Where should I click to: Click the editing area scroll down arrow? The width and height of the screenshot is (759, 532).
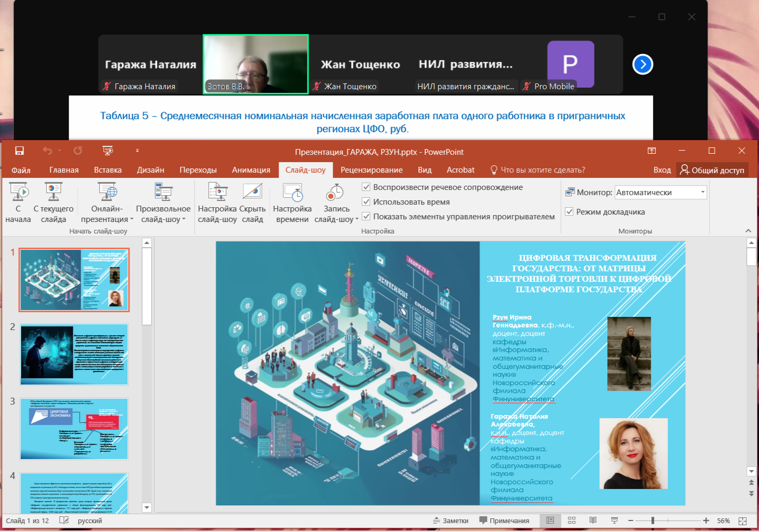tap(751, 471)
